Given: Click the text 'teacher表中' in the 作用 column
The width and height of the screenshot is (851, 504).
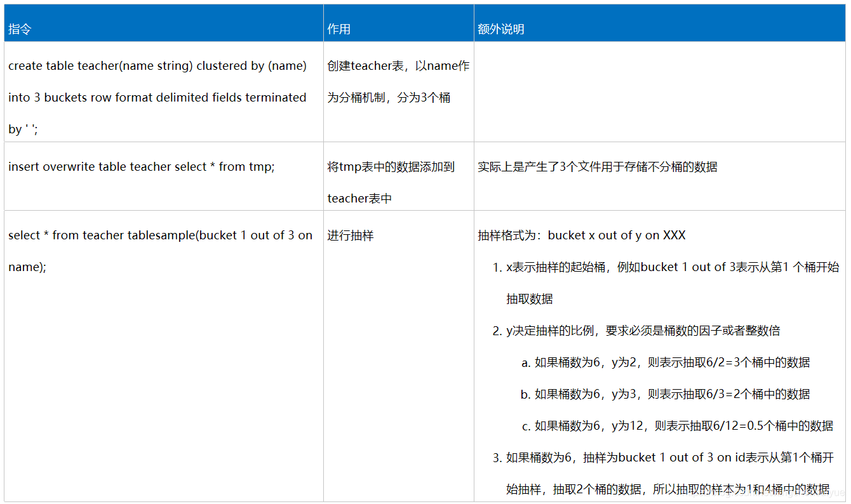Looking at the screenshot, I should pos(359,199).
